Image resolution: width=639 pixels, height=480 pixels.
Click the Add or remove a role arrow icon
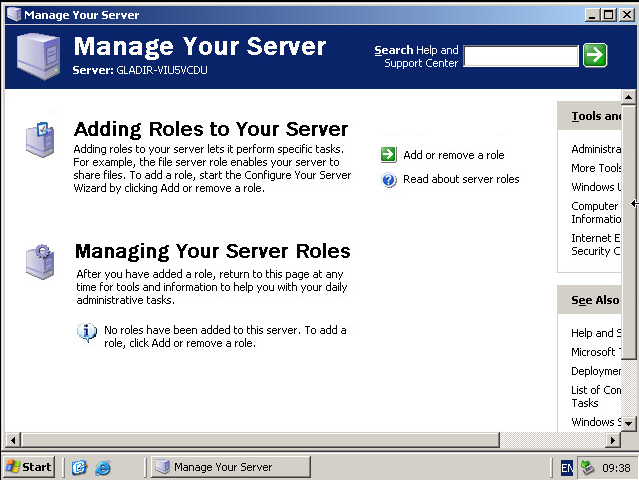pos(389,155)
